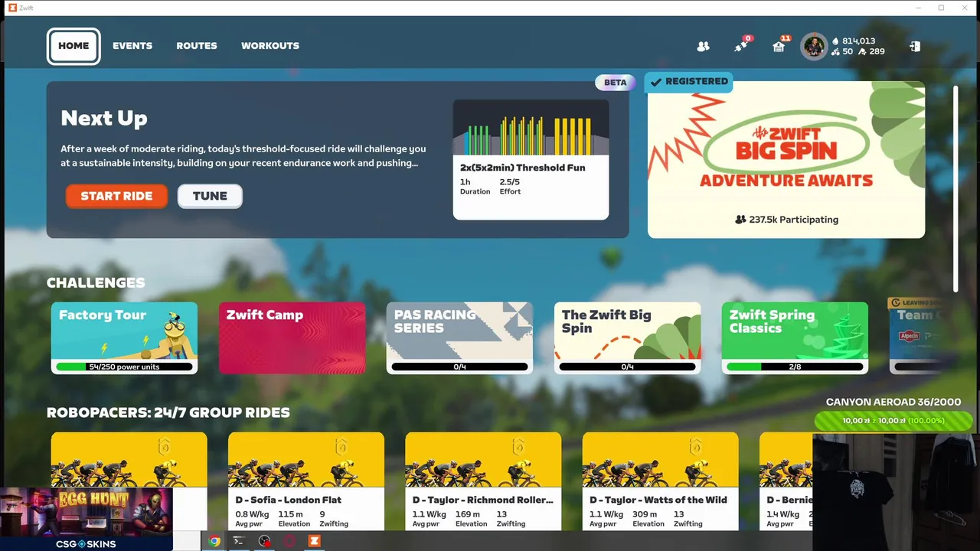Click '115 m Elevation' on Sofia card
The width and height of the screenshot is (980, 551).
pyautogui.click(x=294, y=519)
